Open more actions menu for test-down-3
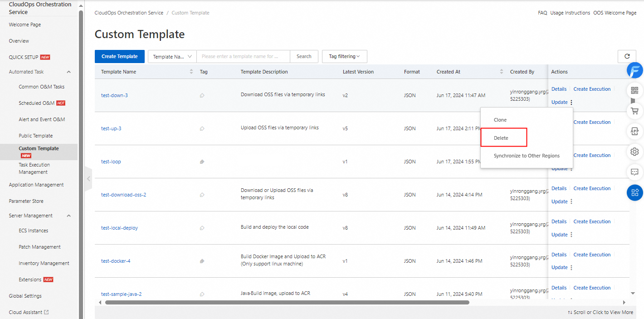Screen dimensions: 644x319 571,103
